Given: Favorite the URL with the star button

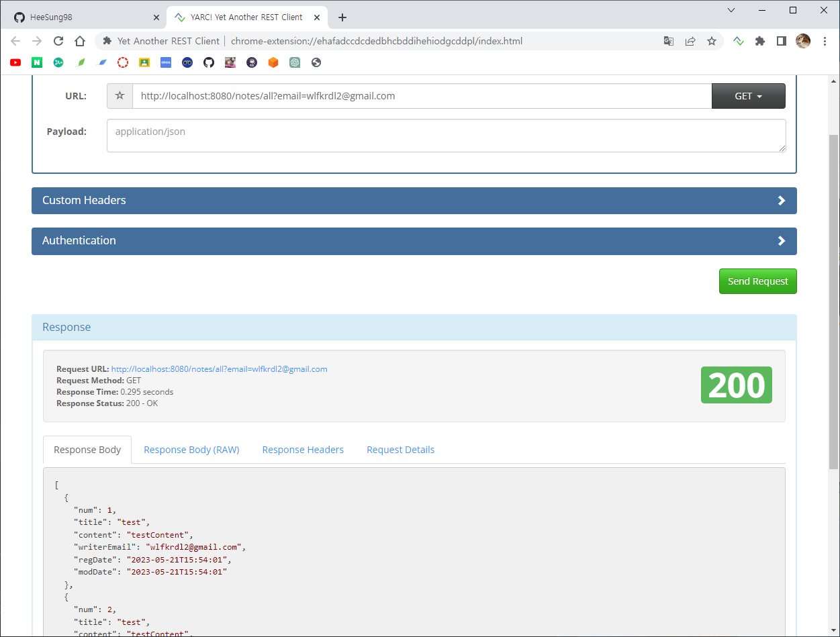Looking at the screenshot, I should point(120,96).
